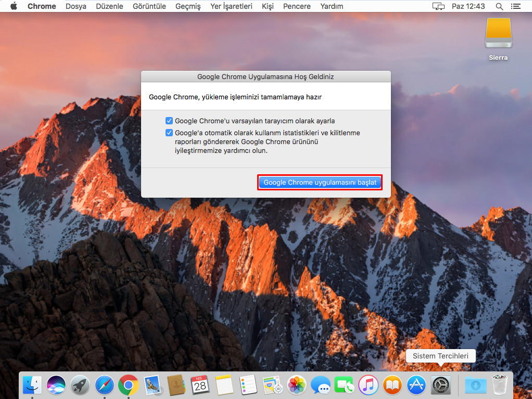Open the Maps Dock icon
Image resolution: width=532 pixels, height=399 pixels.
tap(272, 385)
